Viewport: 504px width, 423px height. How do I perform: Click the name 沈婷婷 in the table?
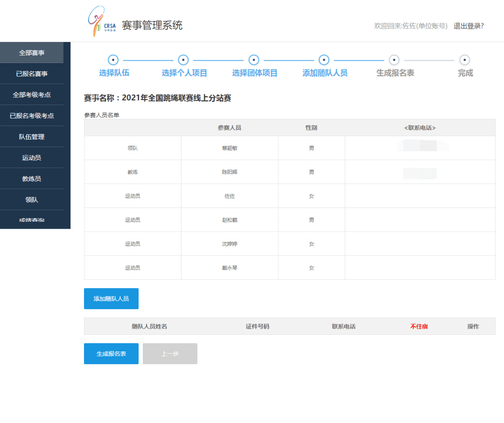(x=230, y=244)
